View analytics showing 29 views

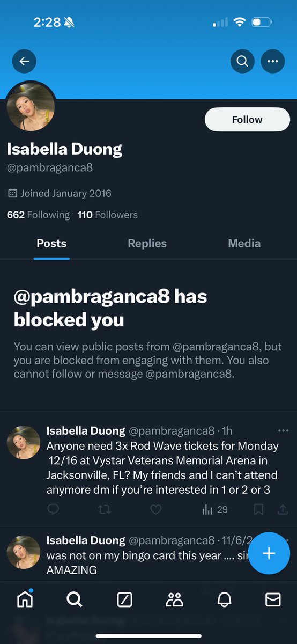(214, 509)
